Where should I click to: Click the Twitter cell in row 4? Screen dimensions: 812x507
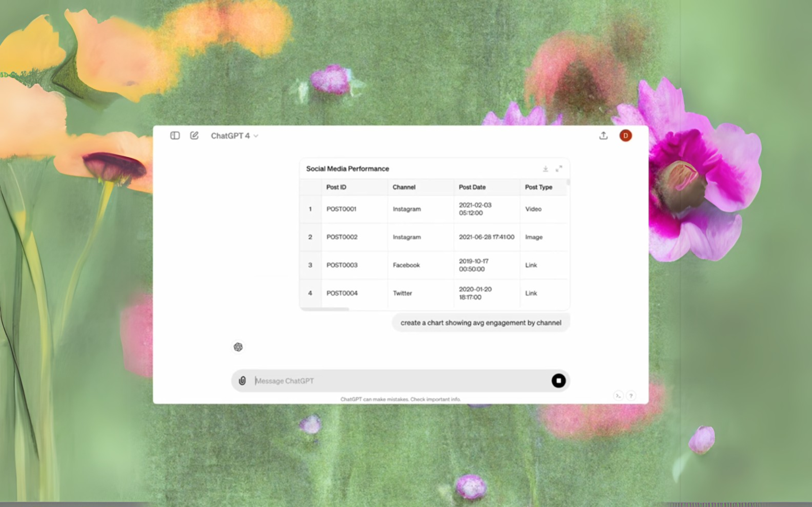pos(402,293)
